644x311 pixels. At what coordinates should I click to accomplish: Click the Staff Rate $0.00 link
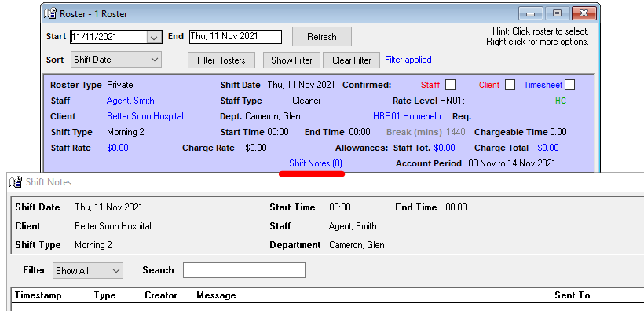click(x=118, y=148)
